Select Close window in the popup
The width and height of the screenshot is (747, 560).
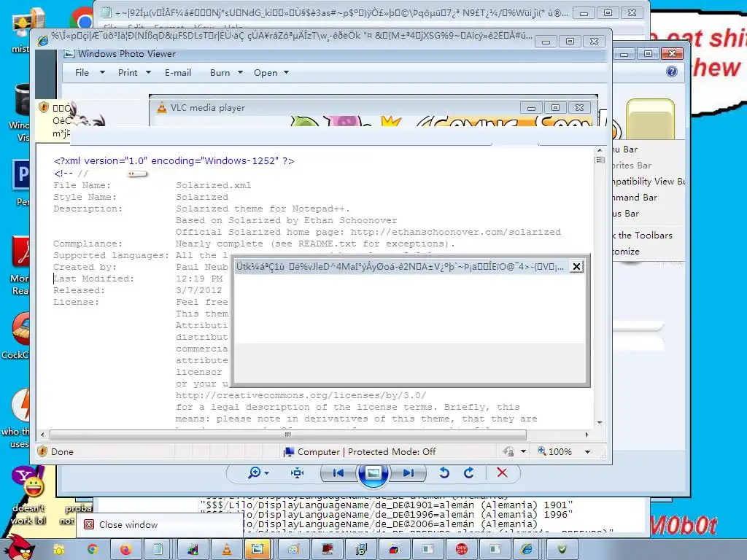click(128, 524)
